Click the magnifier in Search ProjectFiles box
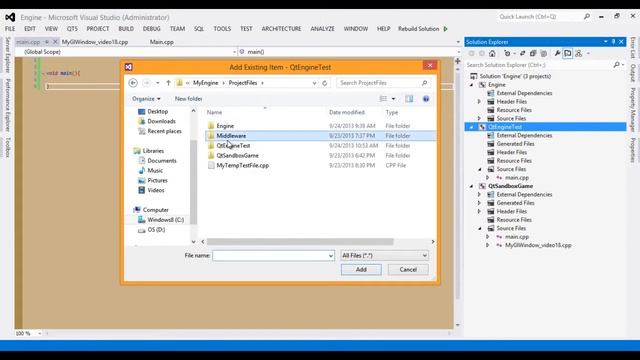 tap(424, 83)
